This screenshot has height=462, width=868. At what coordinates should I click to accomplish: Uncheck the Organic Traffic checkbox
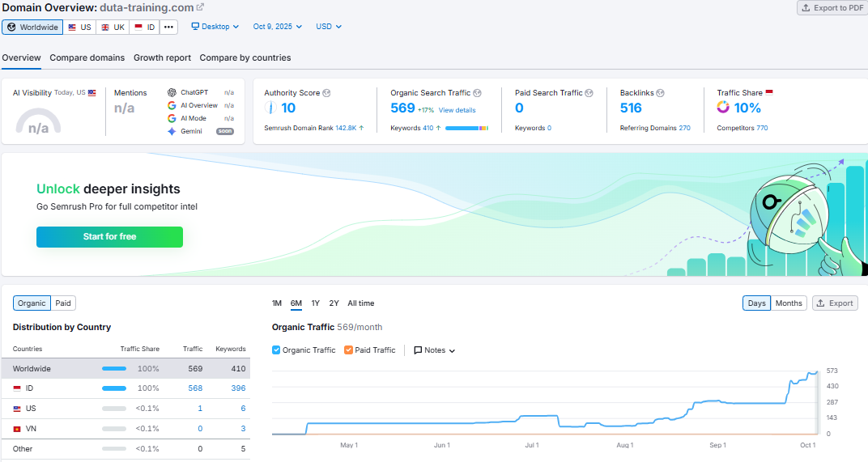tap(276, 350)
